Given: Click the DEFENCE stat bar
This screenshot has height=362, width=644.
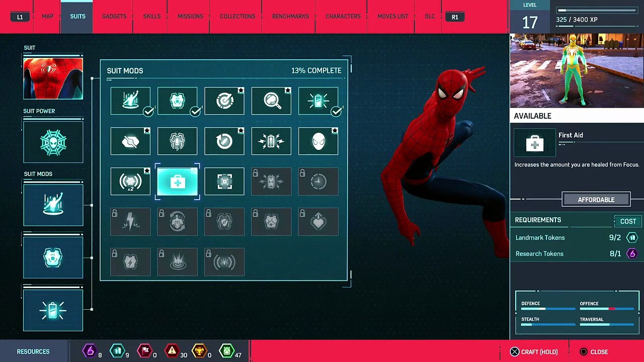Looking at the screenshot, I should point(548,309).
